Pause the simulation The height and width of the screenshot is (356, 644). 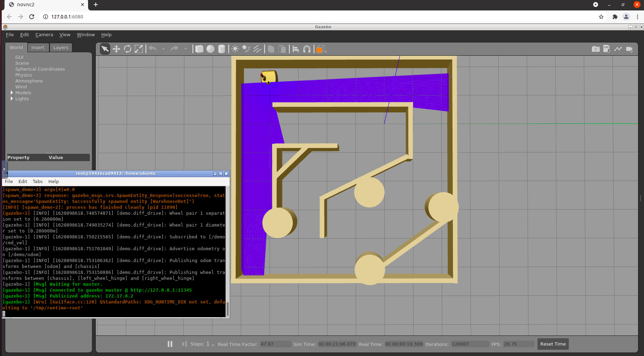[170, 344]
